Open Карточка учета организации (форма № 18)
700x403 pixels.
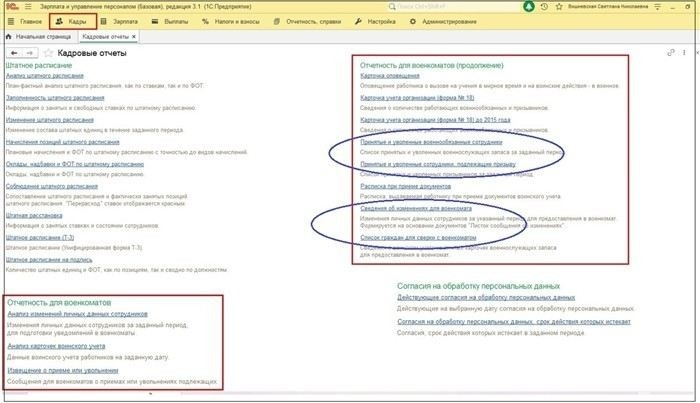pos(417,98)
